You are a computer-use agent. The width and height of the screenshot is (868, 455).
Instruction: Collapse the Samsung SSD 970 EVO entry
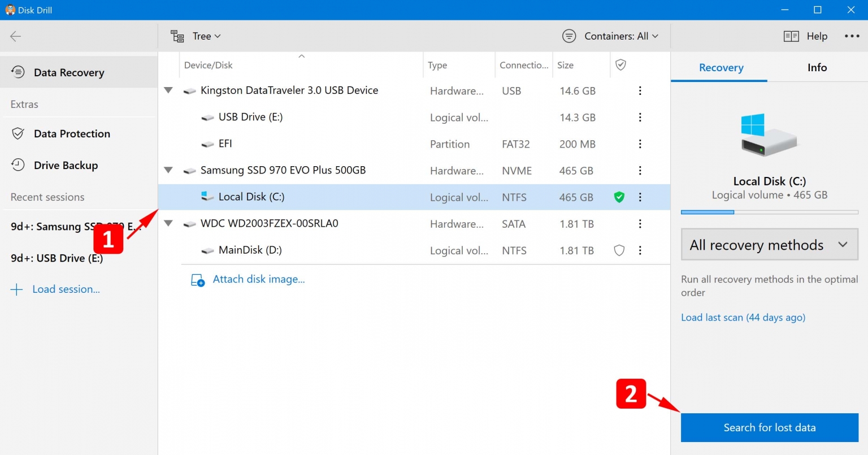point(168,170)
